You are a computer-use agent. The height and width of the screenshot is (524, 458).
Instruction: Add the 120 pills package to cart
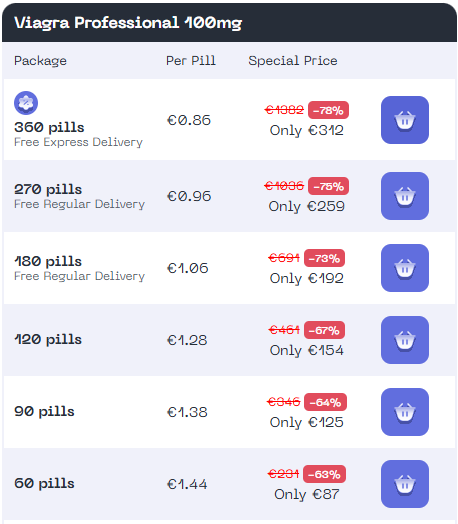[405, 340]
